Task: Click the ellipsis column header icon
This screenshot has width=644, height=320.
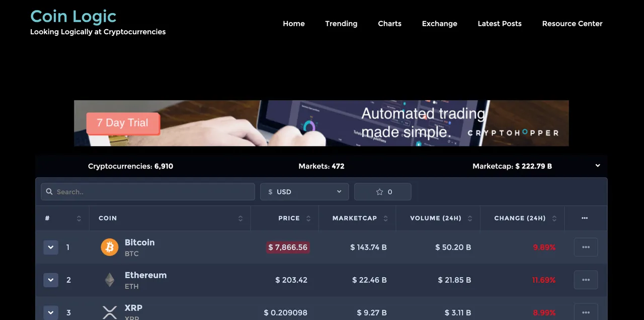Action: click(585, 218)
